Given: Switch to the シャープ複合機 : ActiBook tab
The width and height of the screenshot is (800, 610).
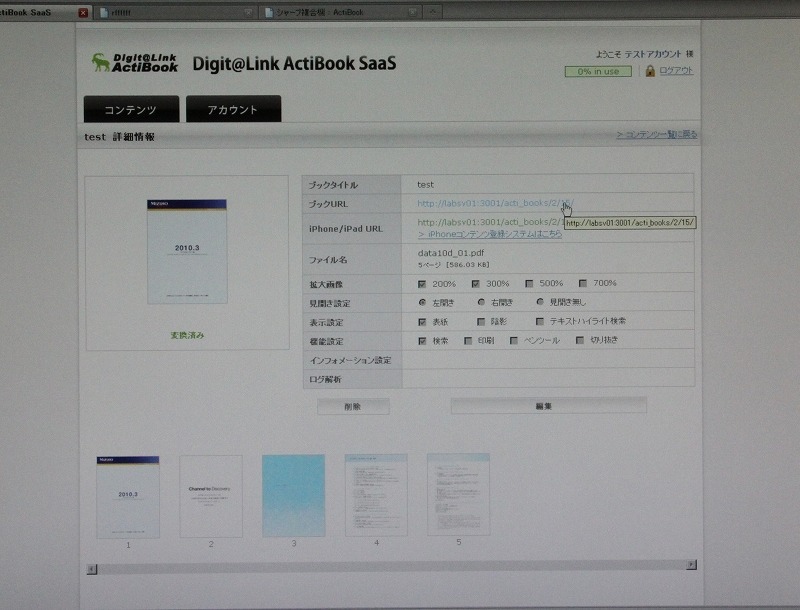Looking at the screenshot, I should (x=340, y=13).
